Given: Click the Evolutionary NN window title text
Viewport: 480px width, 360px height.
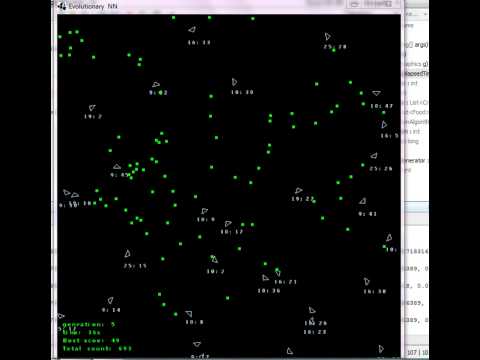Looking at the screenshot, I should pyautogui.click(x=93, y=6).
